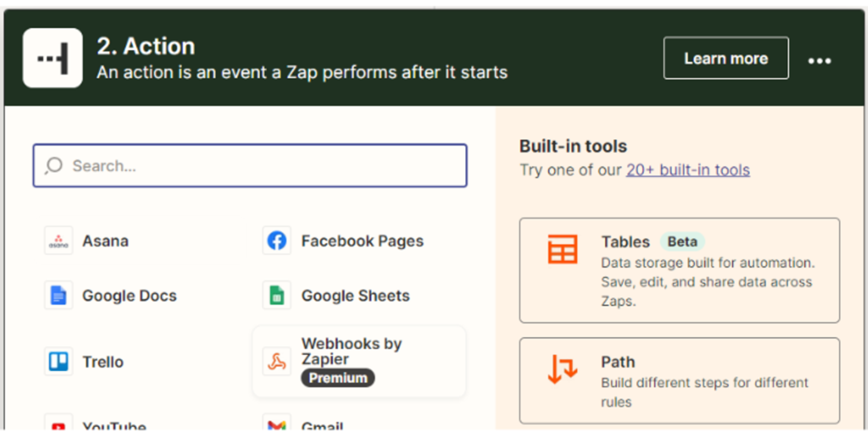Click the Beta badge next to Tables
Screen dimensions: 868x437
(682, 241)
